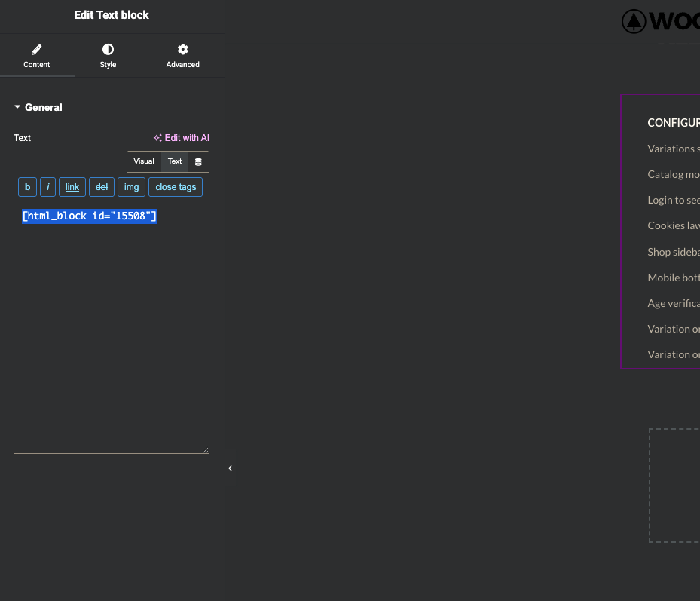
Task: Click the gear Advanced icon
Action: coord(182,49)
